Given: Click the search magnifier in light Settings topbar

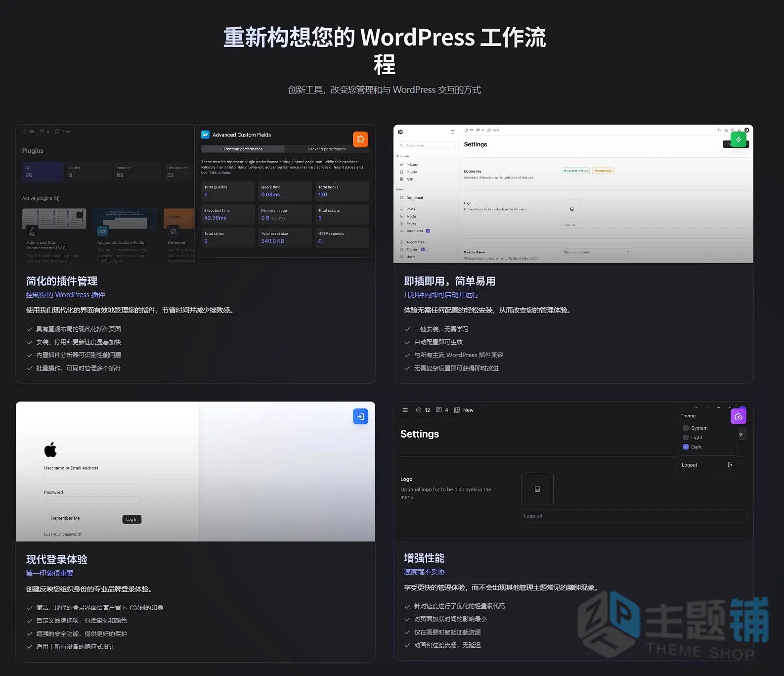Looking at the screenshot, I should (x=720, y=130).
